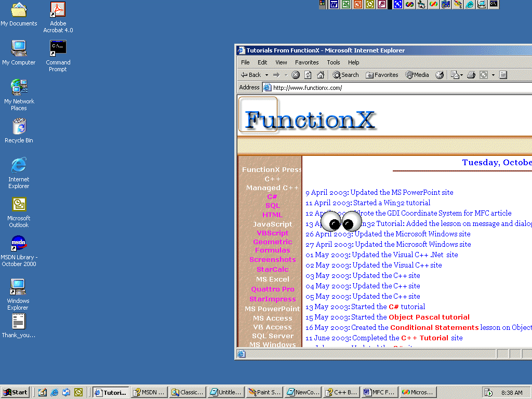This screenshot has width=532, height=399.
Task: Click the "Tuesday, Octobe" date heading
Action: tap(497, 163)
